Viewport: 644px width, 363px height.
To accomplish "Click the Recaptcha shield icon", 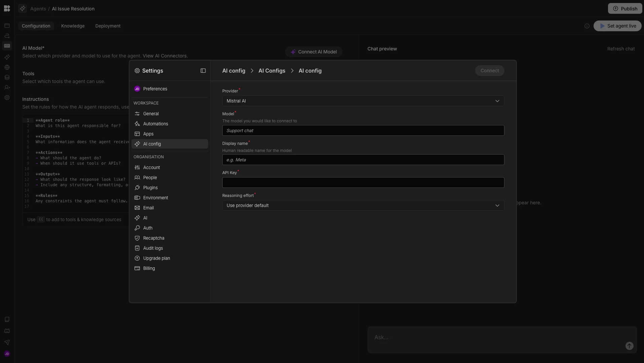I will coord(137,238).
